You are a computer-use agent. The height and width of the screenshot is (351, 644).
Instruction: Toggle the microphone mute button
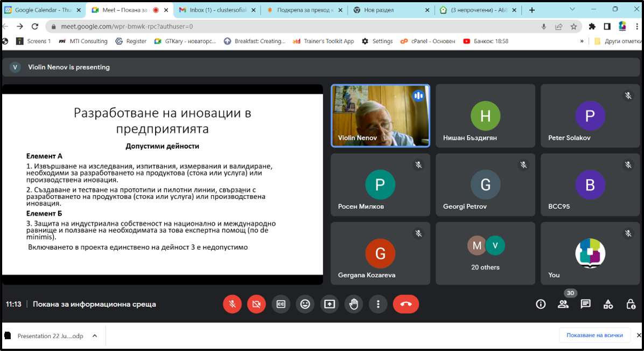click(232, 304)
